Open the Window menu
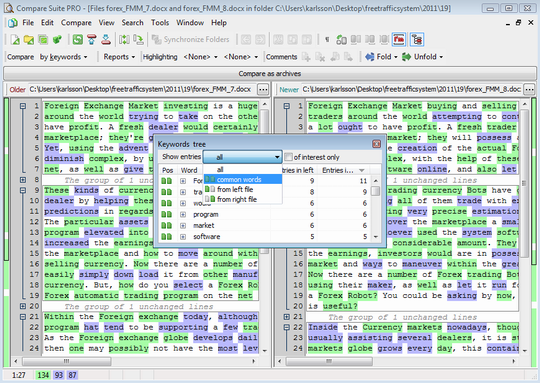Image resolution: width=540 pixels, height=383 pixels. pyautogui.click(x=190, y=23)
